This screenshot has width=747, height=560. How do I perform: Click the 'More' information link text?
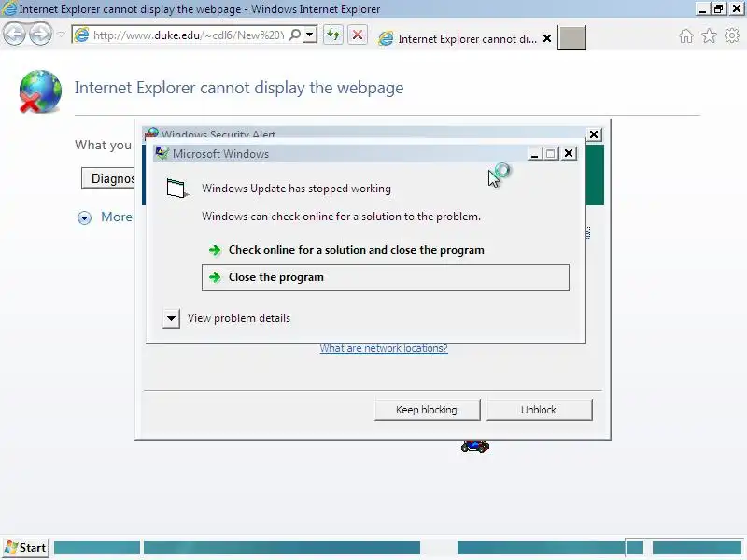[116, 217]
